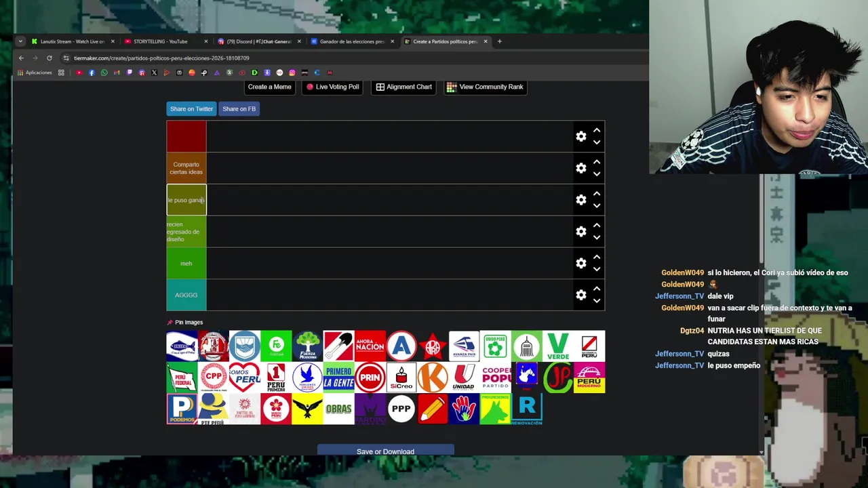Select the SíCreo candle logo
Image resolution: width=868 pixels, height=488 pixels.
(x=401, y=378)
